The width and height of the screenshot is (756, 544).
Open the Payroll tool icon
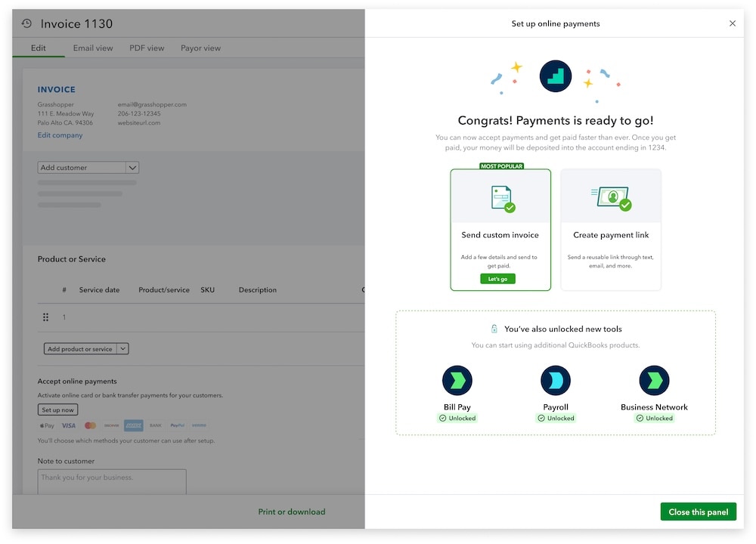pos(556,381)
